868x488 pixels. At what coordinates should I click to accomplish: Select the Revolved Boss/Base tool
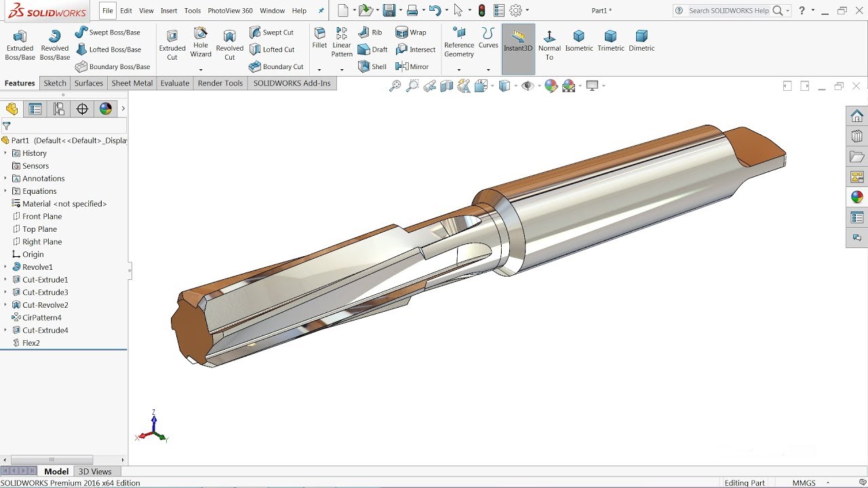(55, 45)
